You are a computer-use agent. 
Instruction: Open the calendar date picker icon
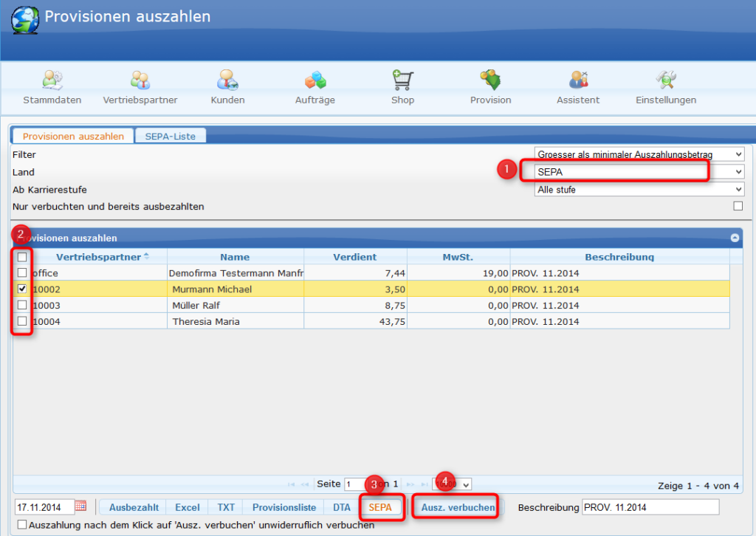pyautogui.click(x=81, y=506)
